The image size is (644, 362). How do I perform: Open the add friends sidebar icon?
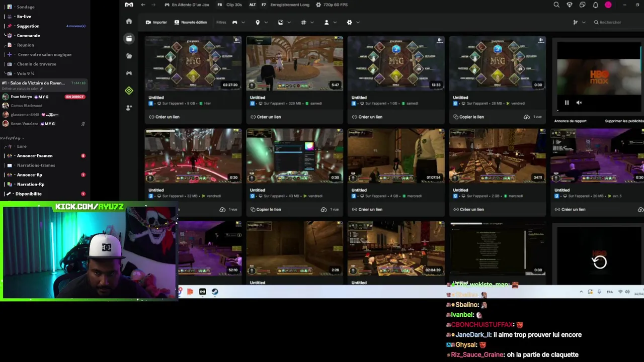(x=129, y=108)
